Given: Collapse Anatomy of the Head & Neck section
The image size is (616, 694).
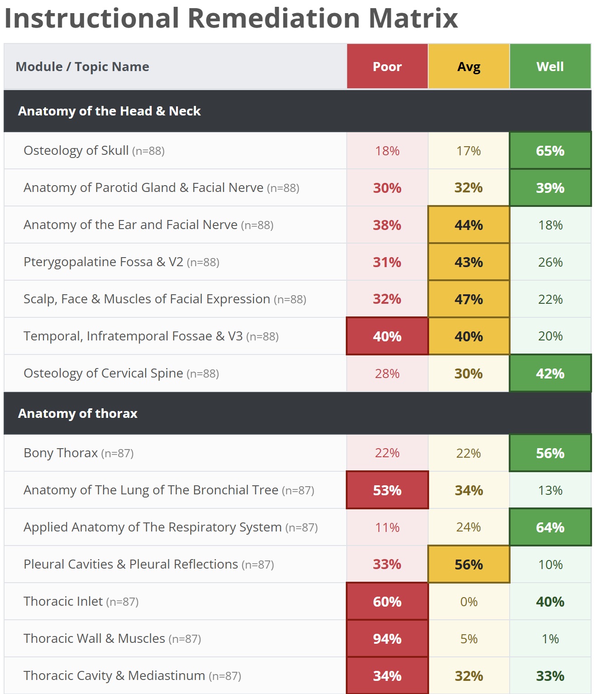Looking at the screenshot, I should (x=297, y=111).
